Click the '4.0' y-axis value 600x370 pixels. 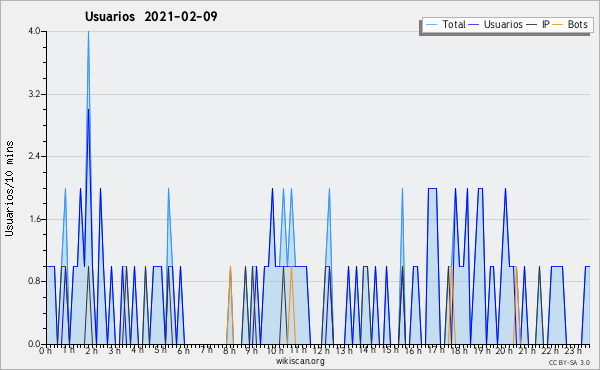[x=34, y=31]
